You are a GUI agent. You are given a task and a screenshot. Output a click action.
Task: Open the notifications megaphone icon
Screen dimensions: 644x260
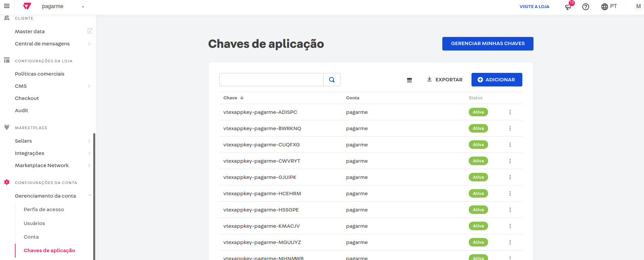pyautogui.click(x=568, y=7)
